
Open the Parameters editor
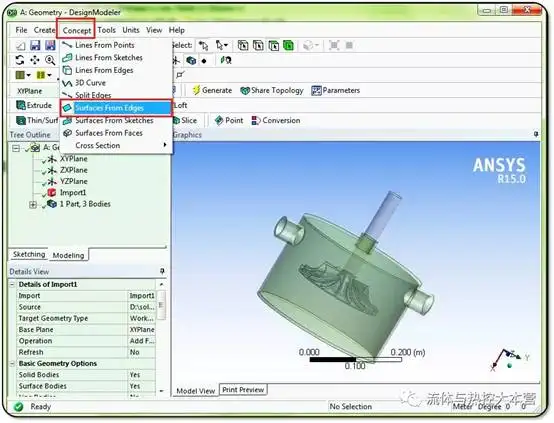336,90
